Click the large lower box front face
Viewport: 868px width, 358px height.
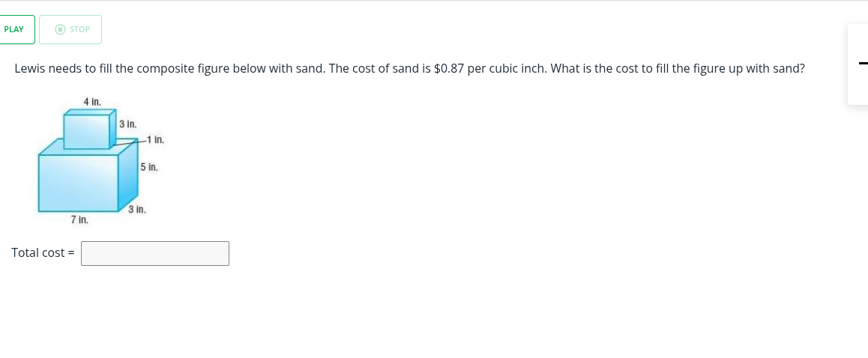(x=79, y=182)
